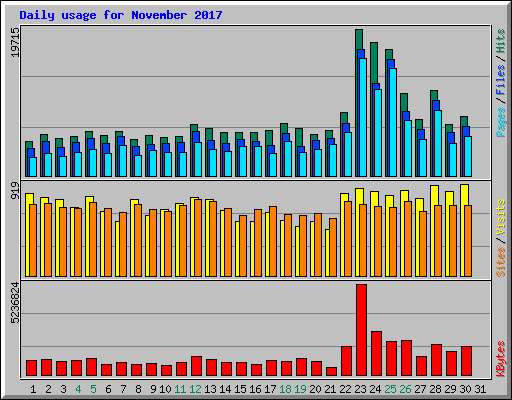This screenshot has height=400, width=512.
Task: Click green weekend day label 11
Action: pos(180,389)
